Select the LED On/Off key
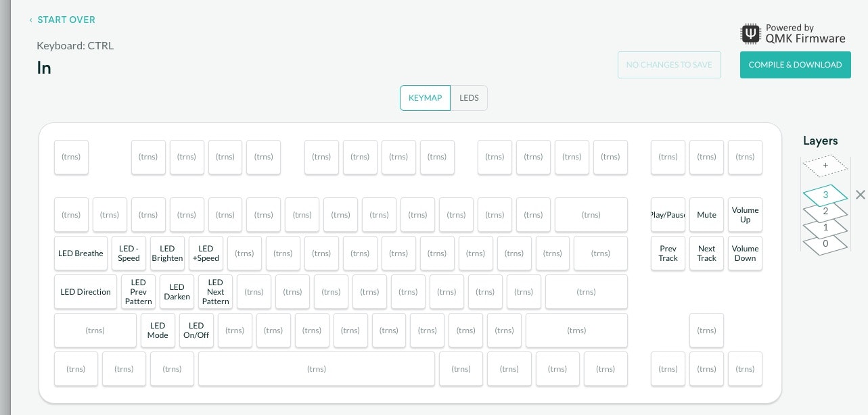Viewport: 868px width, 415px height. pyautogui.click(x=196, y=331)
